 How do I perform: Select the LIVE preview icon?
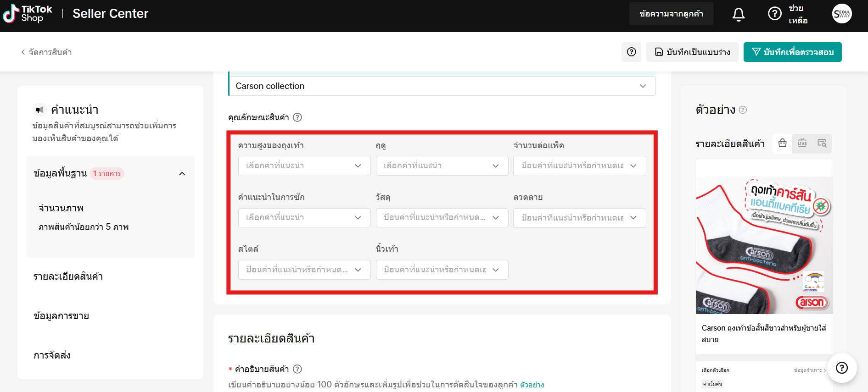[802, 144]
